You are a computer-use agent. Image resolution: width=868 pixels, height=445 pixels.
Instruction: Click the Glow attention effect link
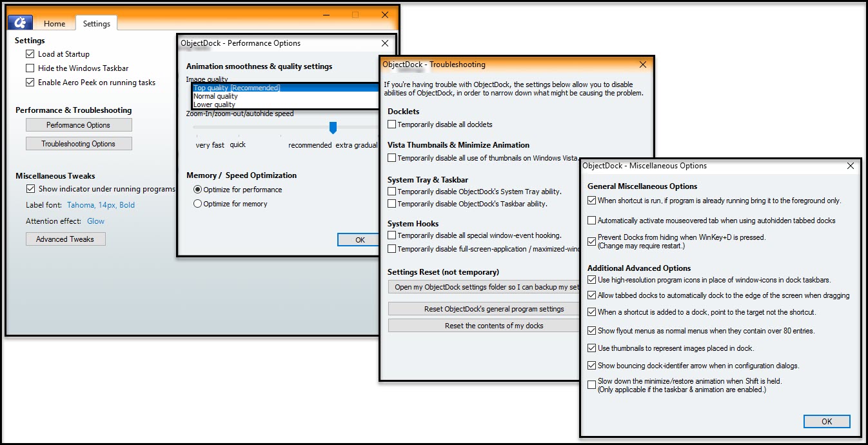[96, 221]
